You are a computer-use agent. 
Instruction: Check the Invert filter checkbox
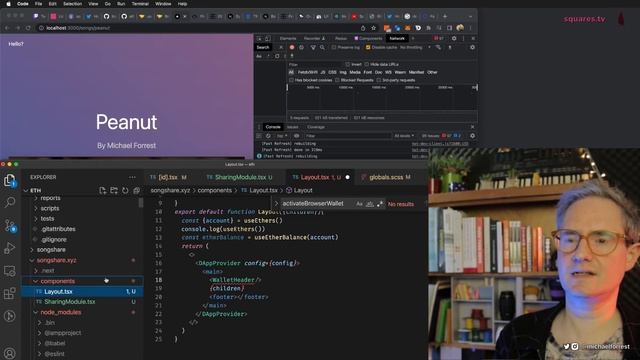(x=348, y=64)
